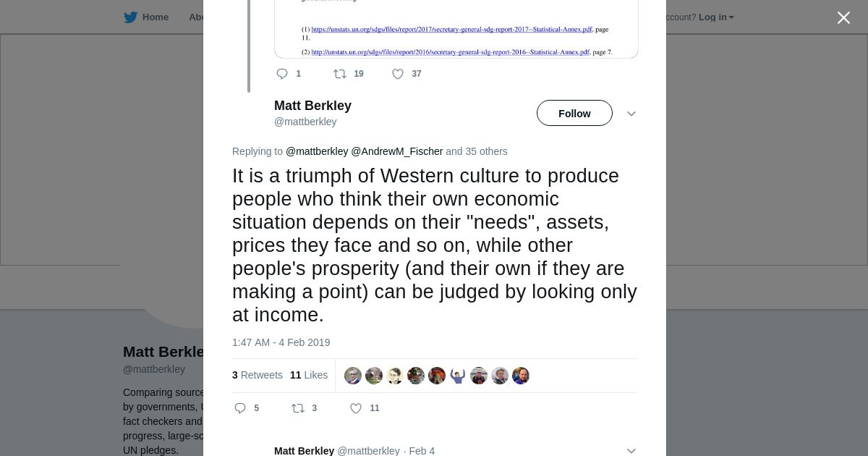Click the last liker avatar thumbnail
Image resolution: width=868 pixels, height=456 pixels.
tap(521, 376)
